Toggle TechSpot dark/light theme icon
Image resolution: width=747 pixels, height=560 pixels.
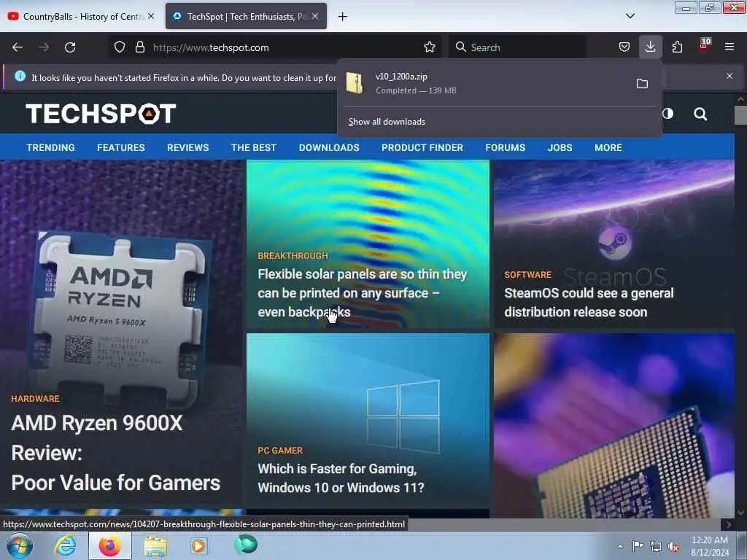(668, 113)
